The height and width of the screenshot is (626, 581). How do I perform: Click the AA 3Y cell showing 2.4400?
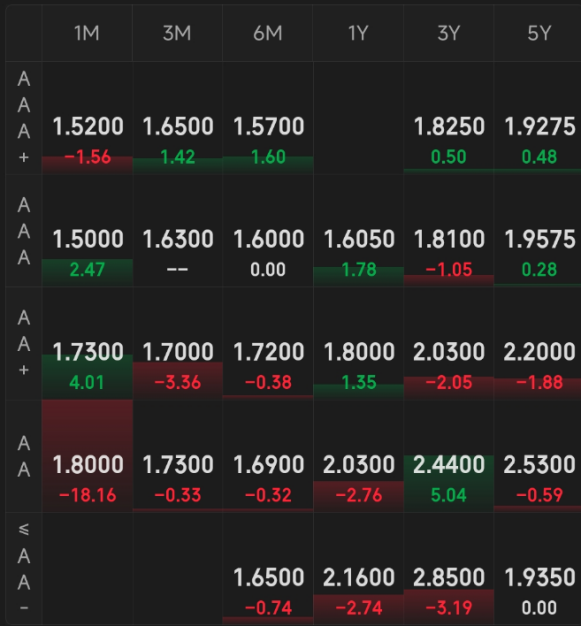(448, 456)
